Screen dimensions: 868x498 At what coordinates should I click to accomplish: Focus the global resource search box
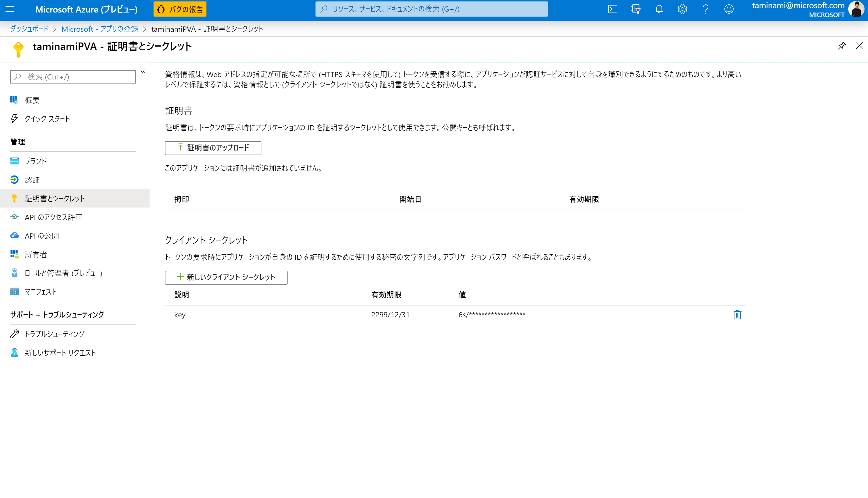coord(432,9)
